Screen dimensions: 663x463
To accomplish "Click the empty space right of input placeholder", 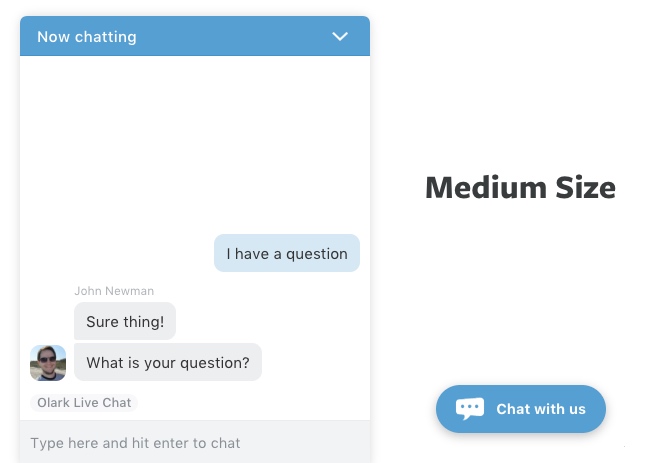I will [310, 442].
